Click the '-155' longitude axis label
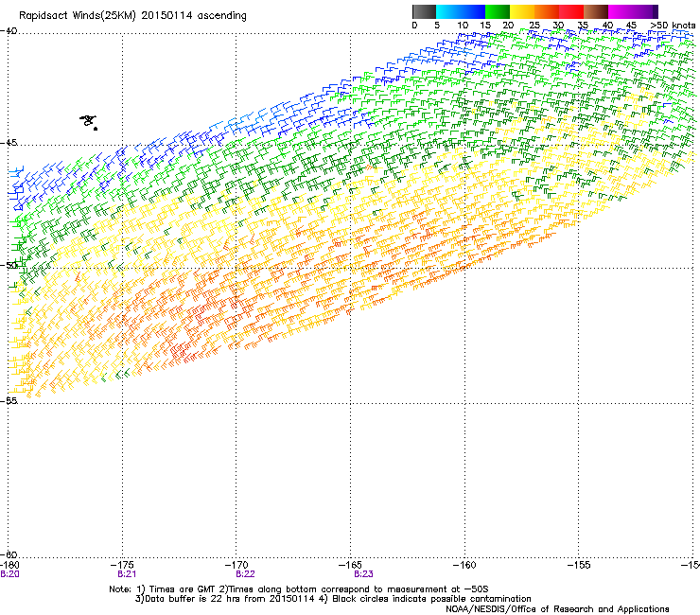Viewport: 700px width, 615px height. [x=579, y=565]
